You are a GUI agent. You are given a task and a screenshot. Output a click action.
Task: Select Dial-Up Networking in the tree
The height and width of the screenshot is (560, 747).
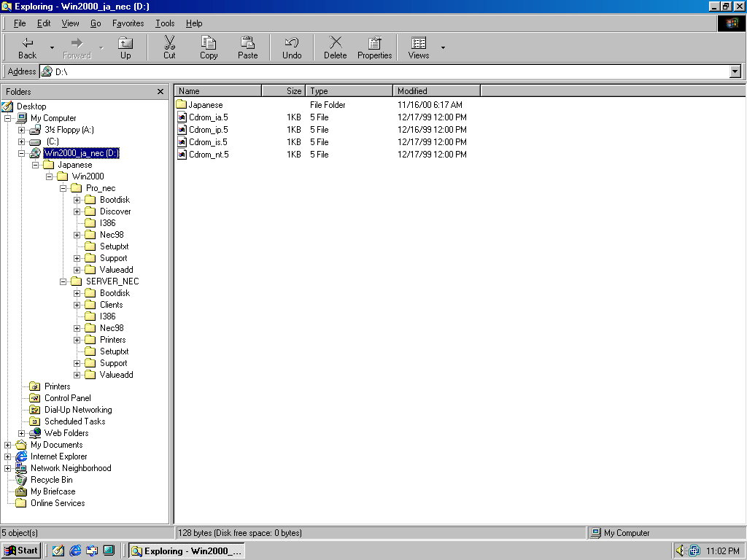(x=78, y=410)
